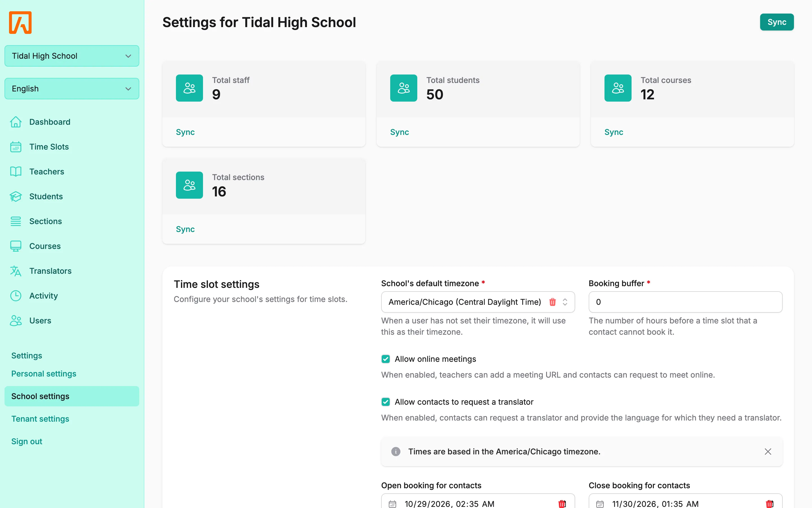Click the Students graduation cap icon
Screen dimensions: 812x508
coord(16,196)
